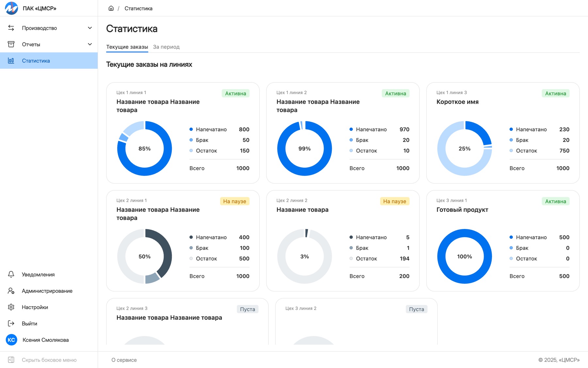Open the О сервисе link

click(124, 360)
